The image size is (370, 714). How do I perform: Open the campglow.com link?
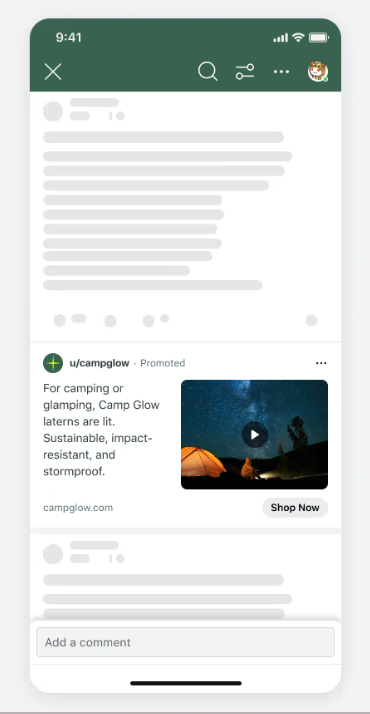pyautogui.click(x=78, y=508)
